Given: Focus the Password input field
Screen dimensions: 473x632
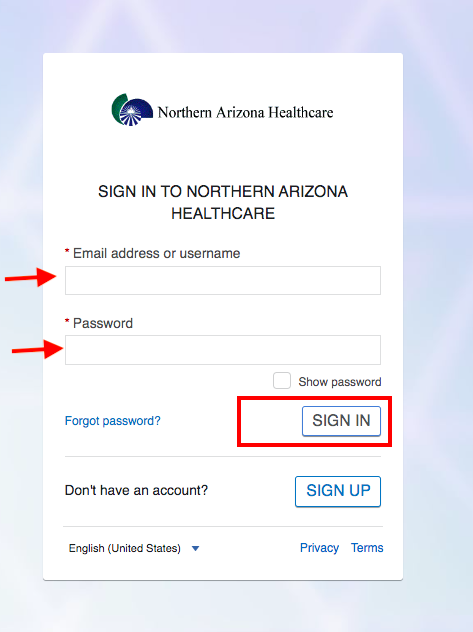Looking at the screenshot, I should pyautogui.click(x=223, y=350).
